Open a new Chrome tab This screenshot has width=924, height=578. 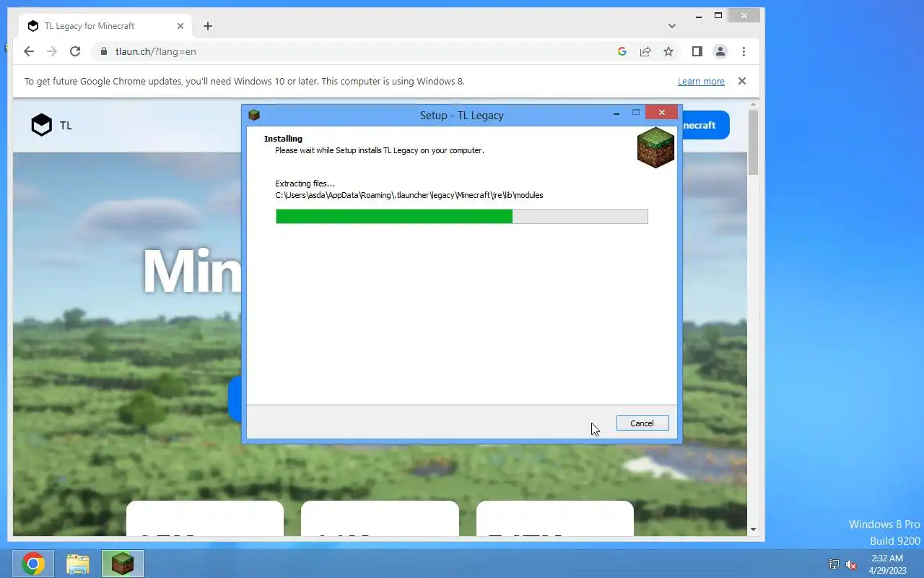coord(208,26)
